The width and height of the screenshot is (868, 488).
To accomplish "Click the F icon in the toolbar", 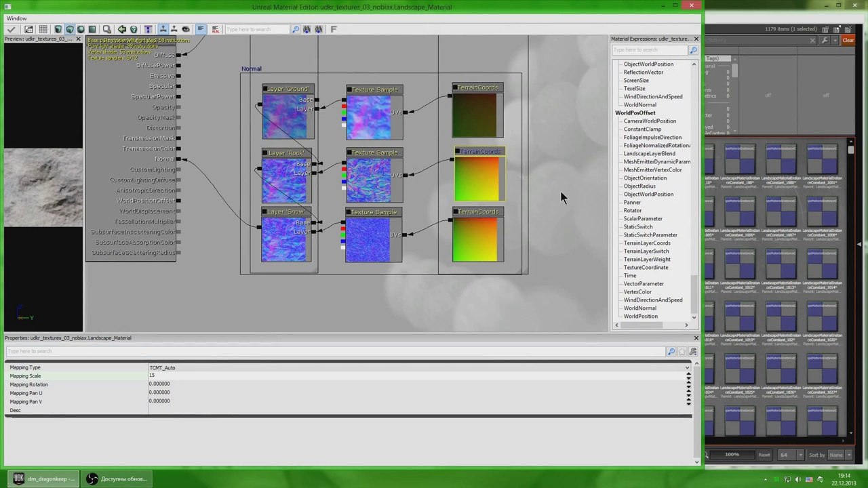I will pos(333,29).
